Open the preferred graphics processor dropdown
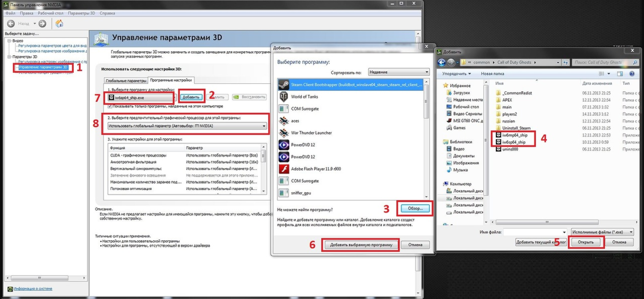 187,126
